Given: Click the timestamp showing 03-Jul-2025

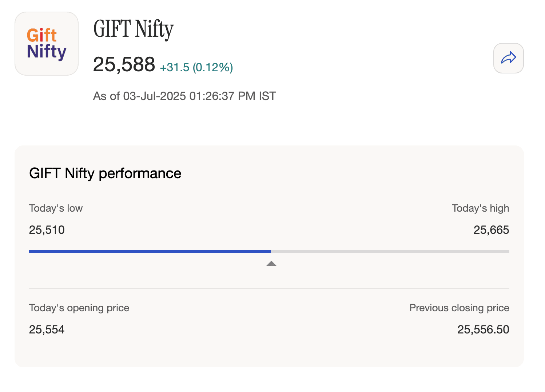Looking at the screenshot, I should [185, 96].
